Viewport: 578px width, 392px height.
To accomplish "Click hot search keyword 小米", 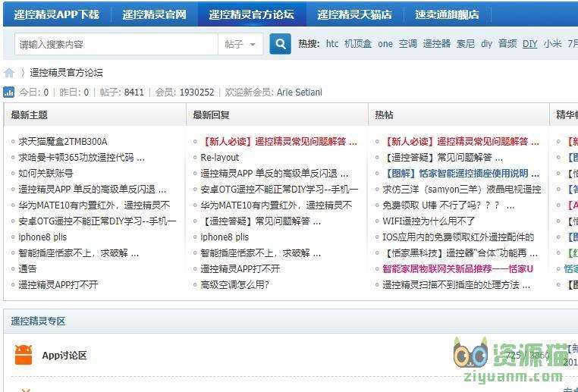I will pos(552,44).
